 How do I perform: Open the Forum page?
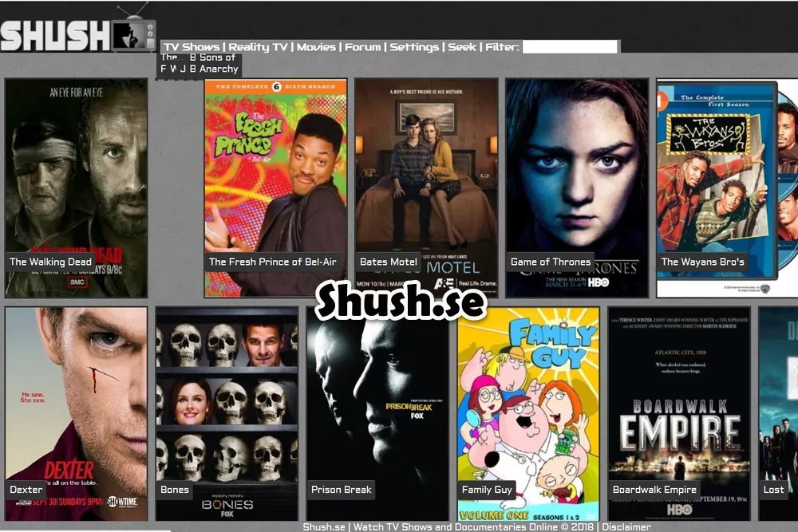pyautogui.click(x=362, y=47)
